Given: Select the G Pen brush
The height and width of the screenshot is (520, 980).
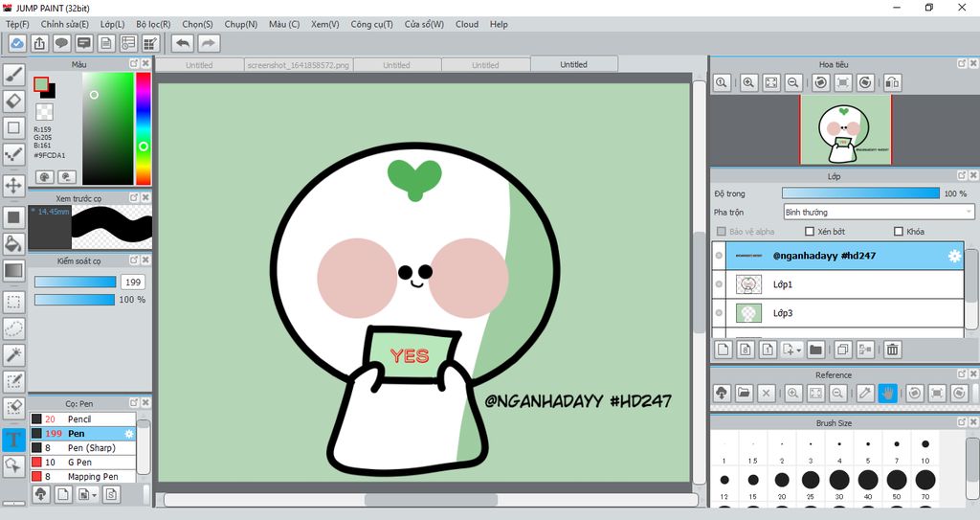Looking at the screenshot, I should (x=82, y=463).
